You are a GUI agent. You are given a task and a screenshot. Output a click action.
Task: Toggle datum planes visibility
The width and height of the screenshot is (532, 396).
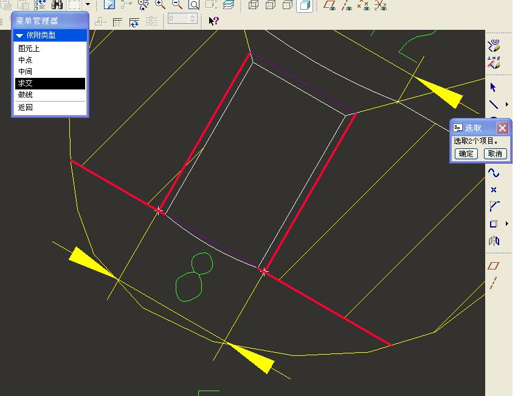[x=329, y=5]
